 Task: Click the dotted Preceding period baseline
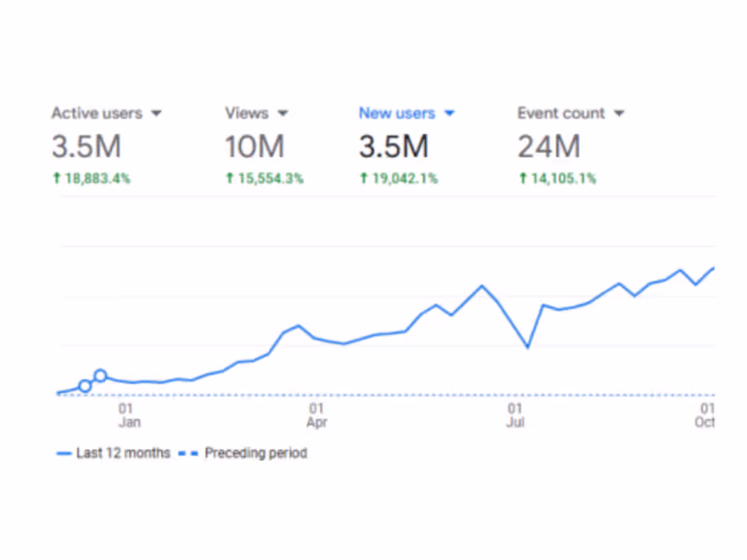(373, 394)
